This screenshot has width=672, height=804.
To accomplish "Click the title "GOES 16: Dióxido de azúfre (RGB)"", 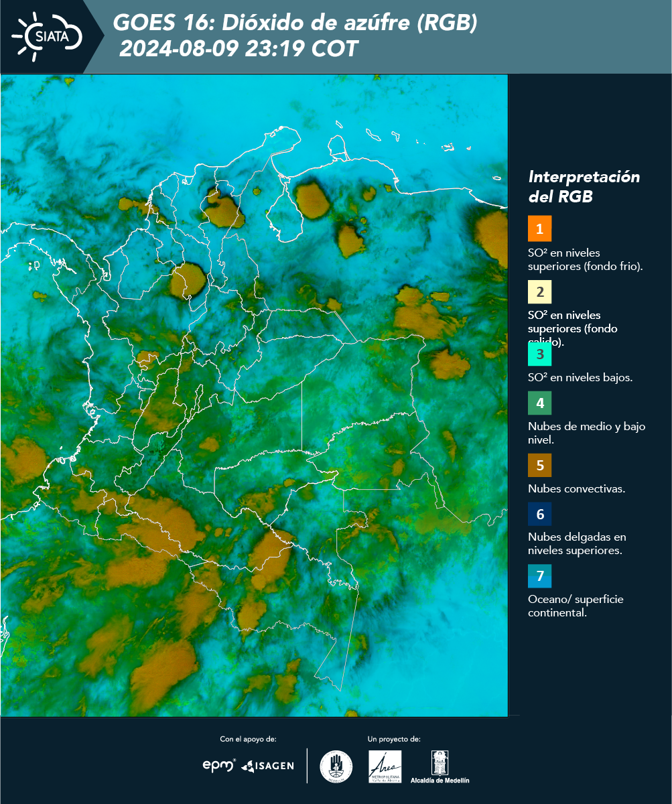I will click(295, 23).
